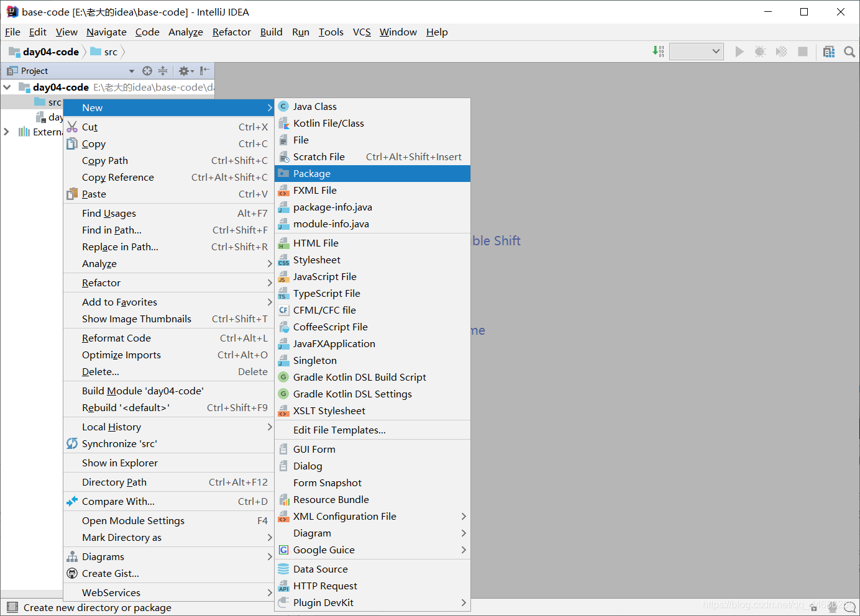The image size is (860, 616).
Task: Select Singleton template in New submenu
Action: tap(372, 361)
